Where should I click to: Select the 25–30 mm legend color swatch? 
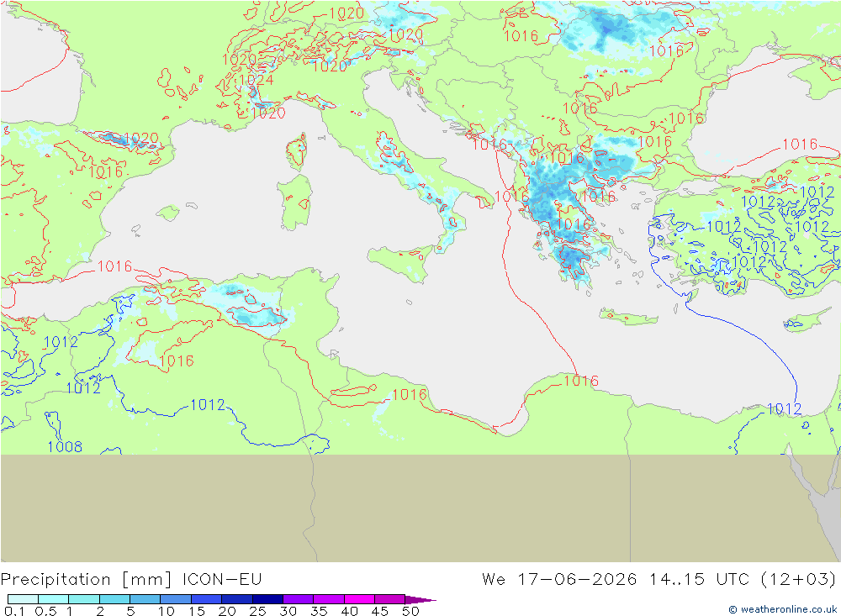[x=267, y=599]
